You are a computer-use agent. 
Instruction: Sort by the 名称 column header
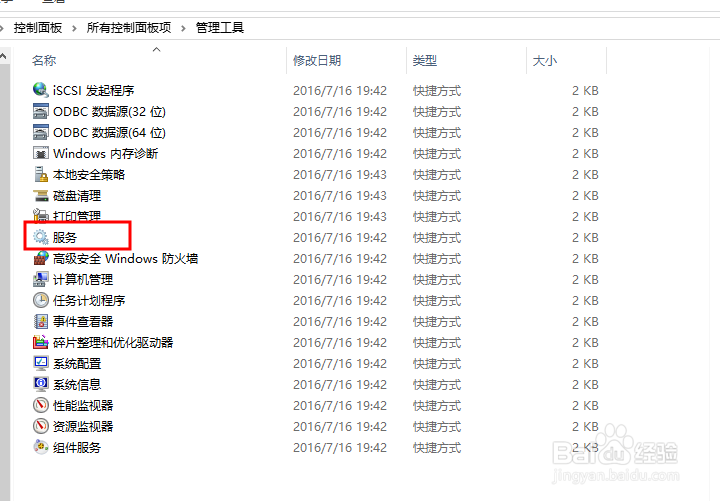tap(44, 60)
